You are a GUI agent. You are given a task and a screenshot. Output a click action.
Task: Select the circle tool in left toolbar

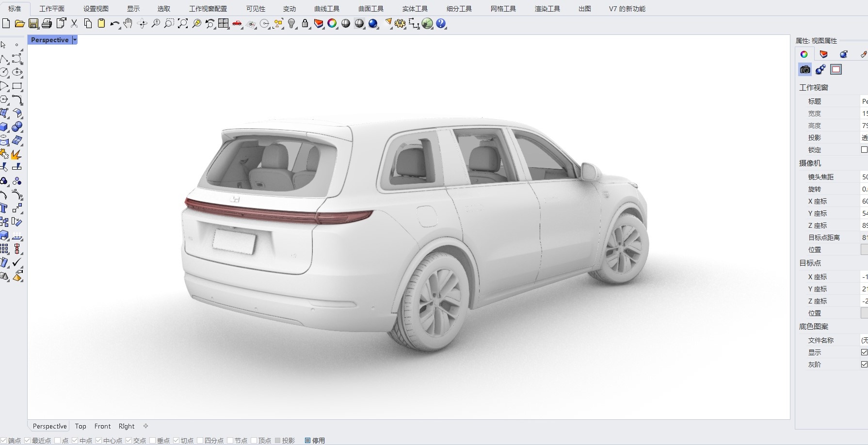tap(4, 72)
